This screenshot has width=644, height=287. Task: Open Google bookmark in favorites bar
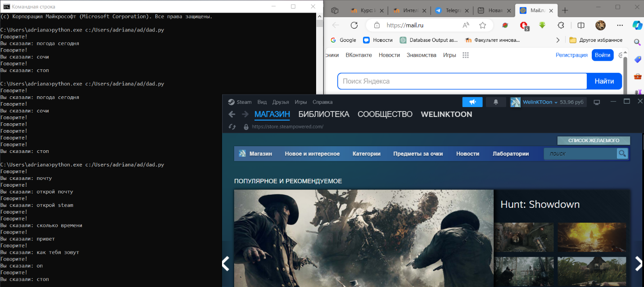pos(343,40)
